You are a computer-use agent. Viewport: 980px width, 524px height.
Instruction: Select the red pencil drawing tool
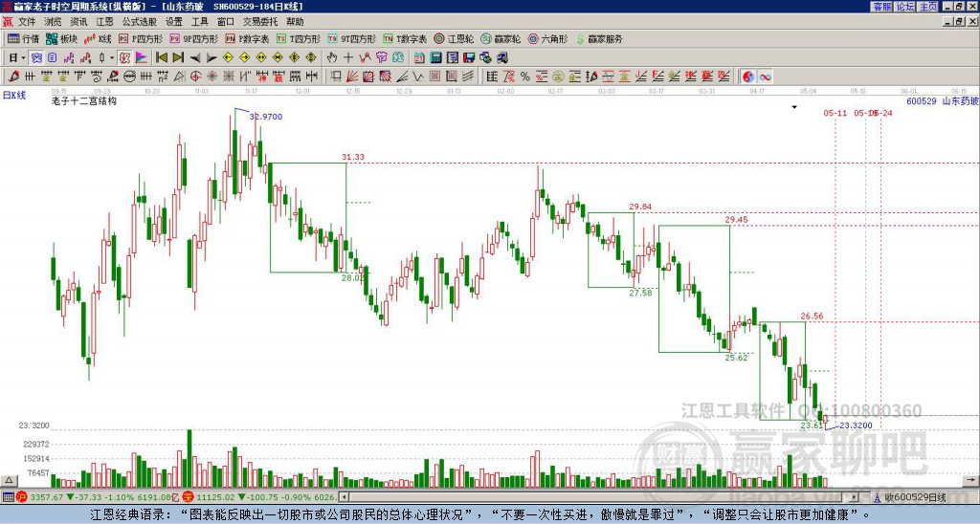(13, 76)
